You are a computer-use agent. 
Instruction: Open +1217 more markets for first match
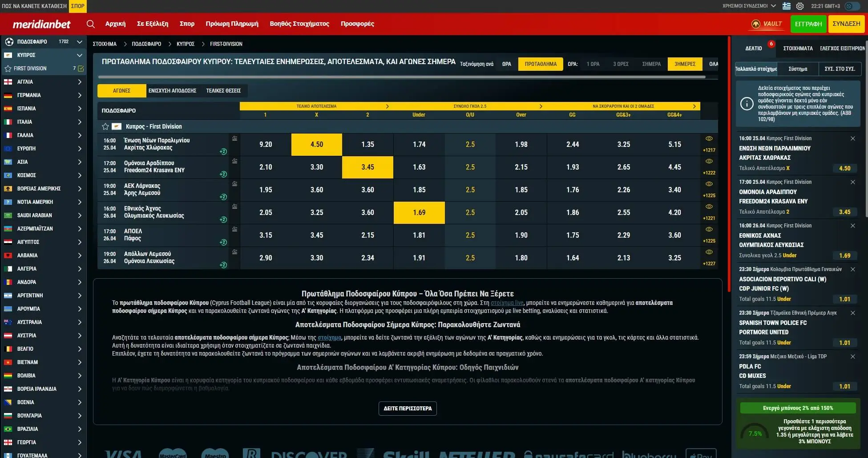(x=709, y=150)
